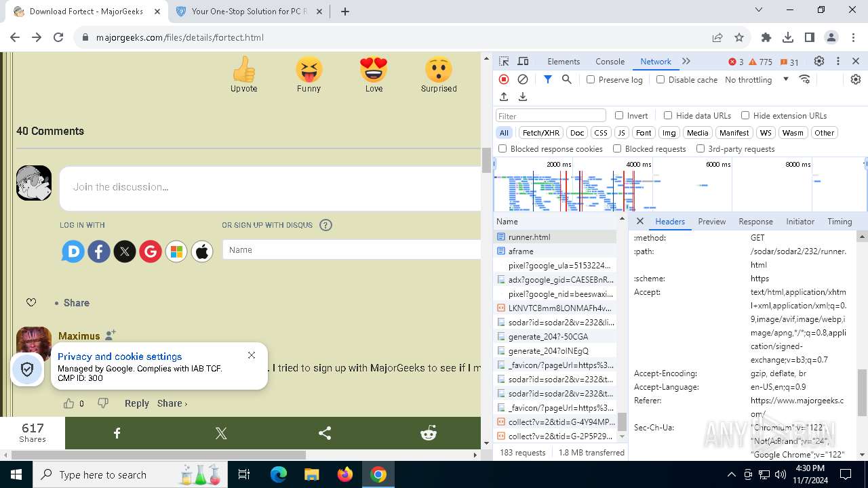Select the Fetch/XHR filter type
This screenshot has height=488, width=868.
pyautogui.click(x=541, y=133)
